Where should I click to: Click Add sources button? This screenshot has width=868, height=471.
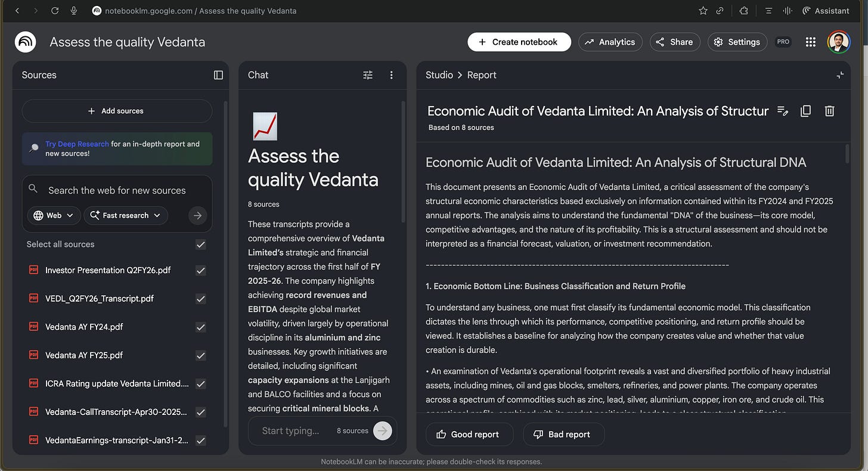tap(117, 111)
